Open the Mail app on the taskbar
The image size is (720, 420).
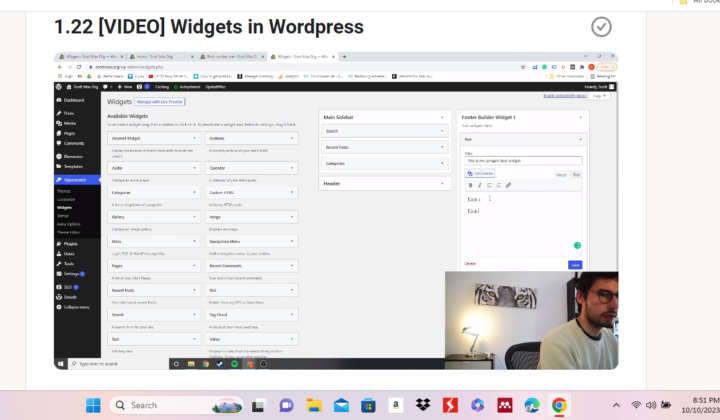[x=341, y=405]
